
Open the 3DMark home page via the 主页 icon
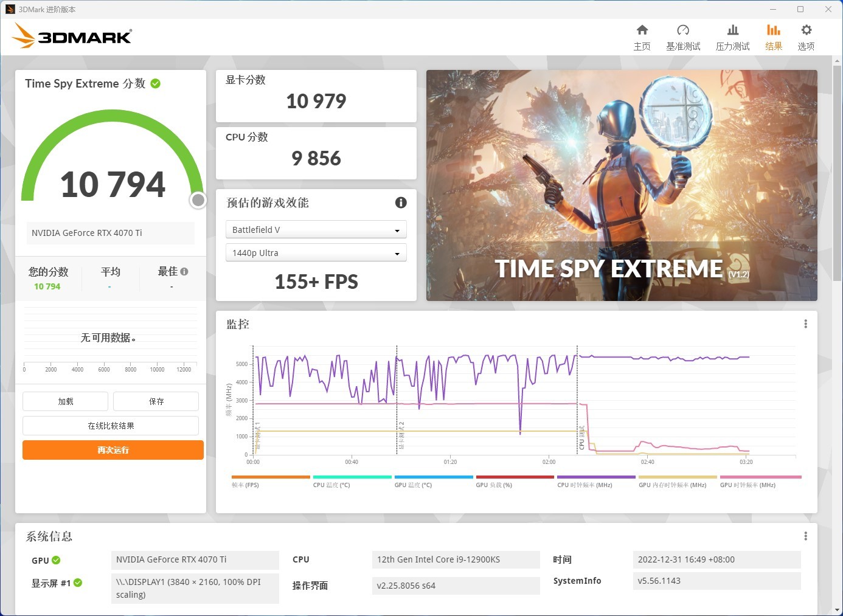tap(642, 35)
